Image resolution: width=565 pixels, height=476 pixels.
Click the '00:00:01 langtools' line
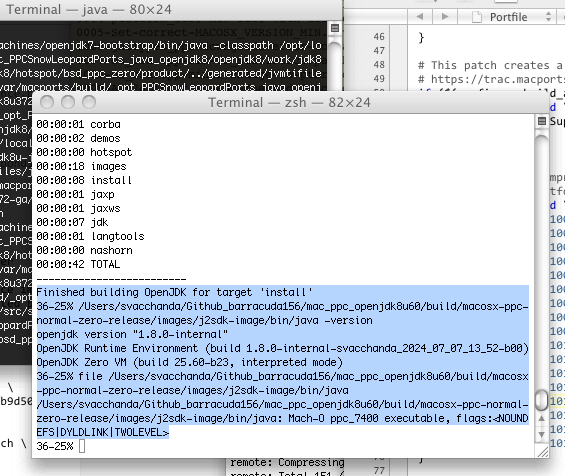pyautogui.click(x=90, y=236)
